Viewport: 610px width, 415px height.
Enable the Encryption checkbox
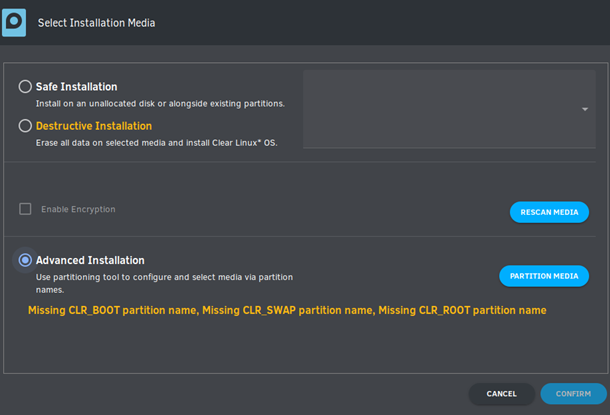25,209
